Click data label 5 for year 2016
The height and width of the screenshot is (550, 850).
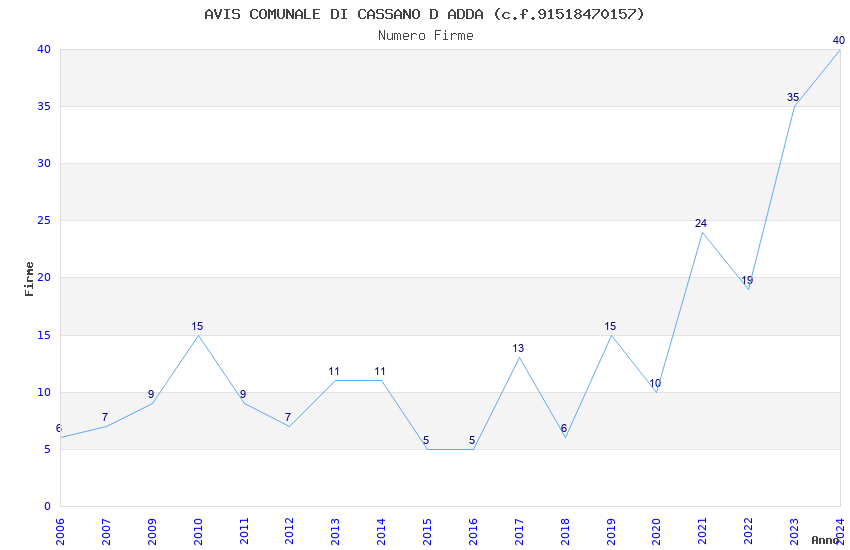point(472,440)
